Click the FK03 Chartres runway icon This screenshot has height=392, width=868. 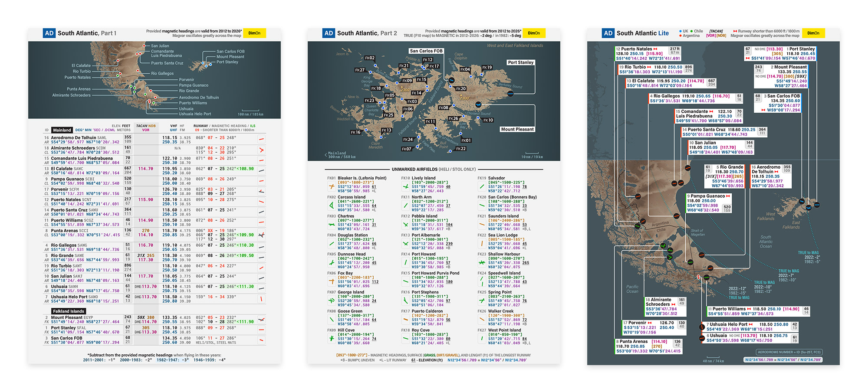(x=332, y=225)
